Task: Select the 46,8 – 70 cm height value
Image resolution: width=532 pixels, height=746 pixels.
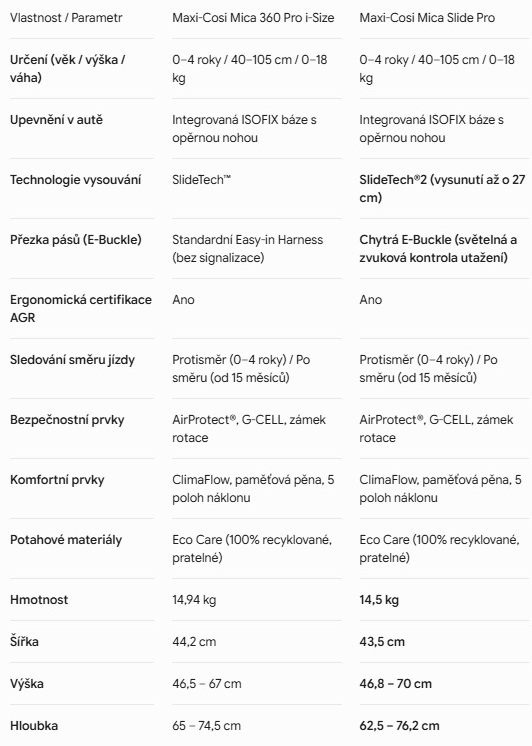Action: [x=395, y=684]
